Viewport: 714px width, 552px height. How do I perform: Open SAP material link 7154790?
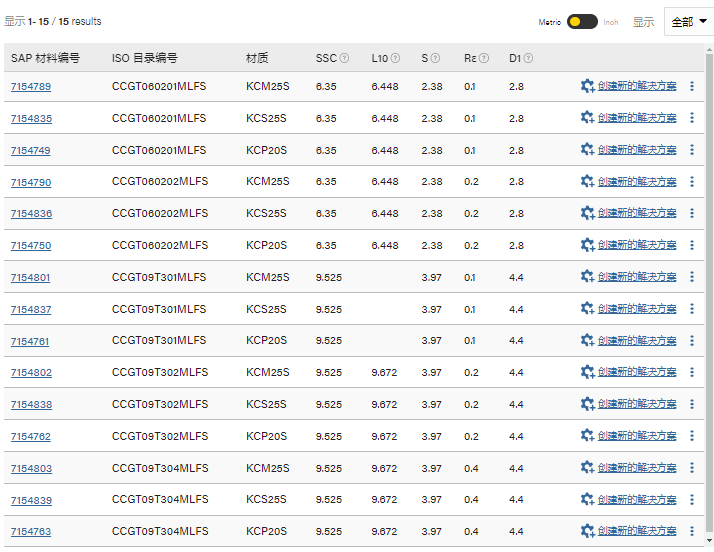click(x=31, y=182)
